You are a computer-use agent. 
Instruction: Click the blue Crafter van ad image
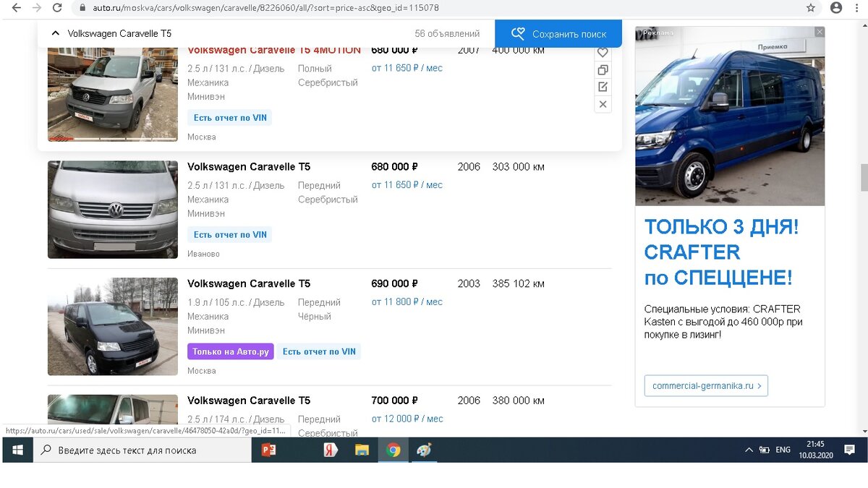click(730, 116)
